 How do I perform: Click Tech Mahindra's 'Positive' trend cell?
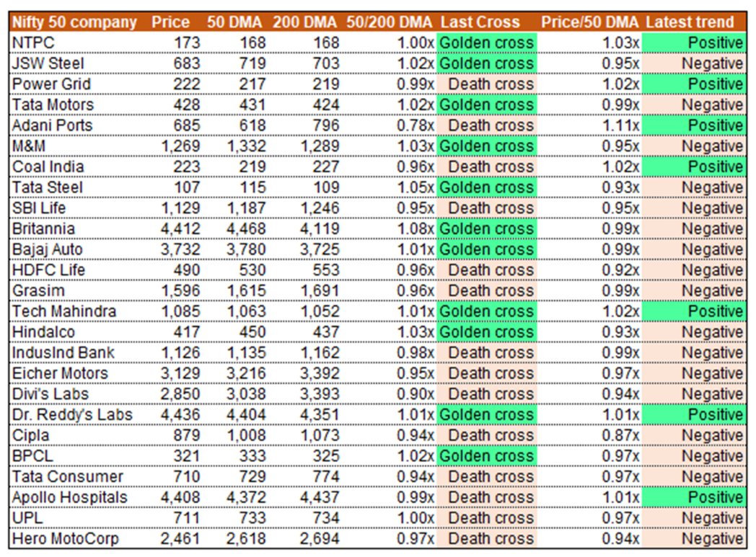click(694, 312)
